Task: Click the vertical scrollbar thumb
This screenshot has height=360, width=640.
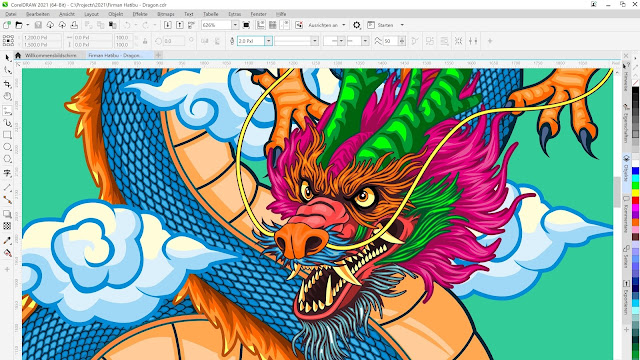Action: pos(617,192)
